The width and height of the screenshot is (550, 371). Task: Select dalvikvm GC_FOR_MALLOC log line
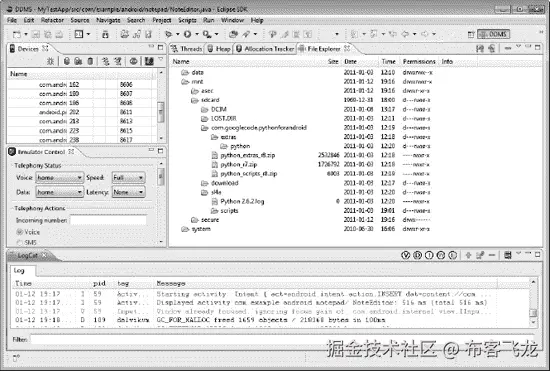point(270,320)
